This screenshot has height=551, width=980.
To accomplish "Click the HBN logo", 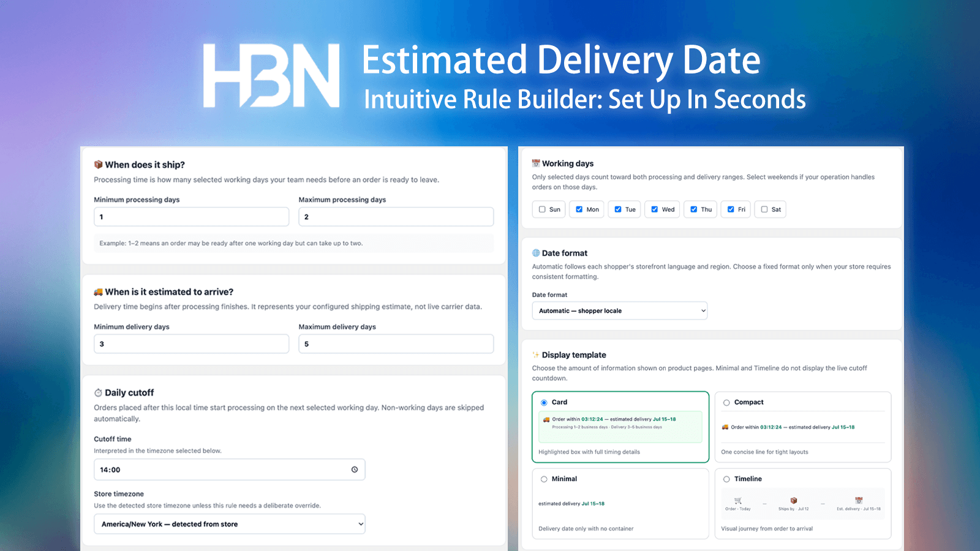I will pos(271,75).
